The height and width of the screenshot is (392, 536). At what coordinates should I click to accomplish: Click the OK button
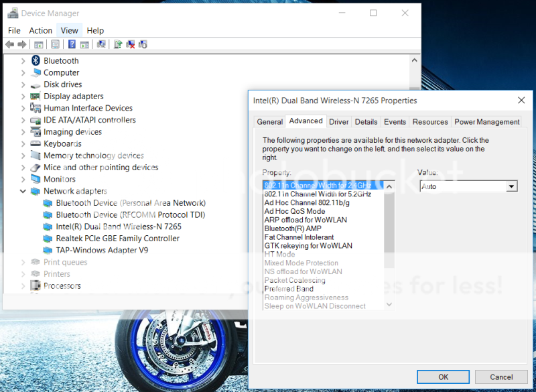tap(443, 377)
